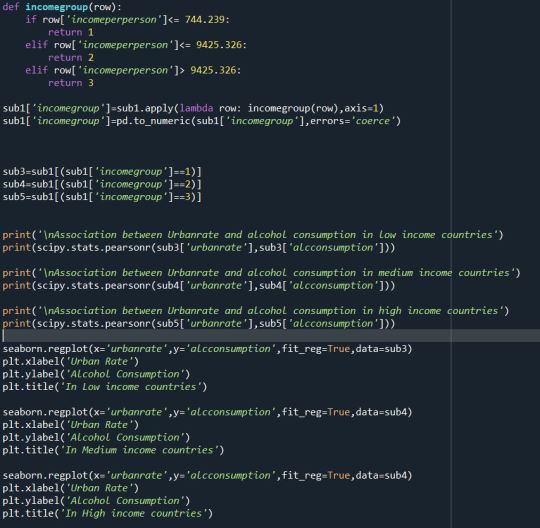Click the pearsonr line using sub3
The image size is (540, 528).
coord(199,248)
